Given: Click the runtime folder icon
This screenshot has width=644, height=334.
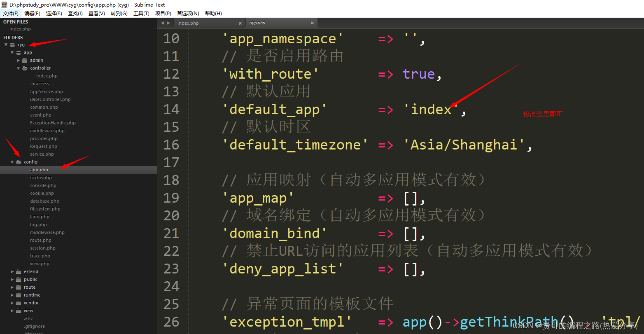Looking at the screenshot, I should point(19,295).
